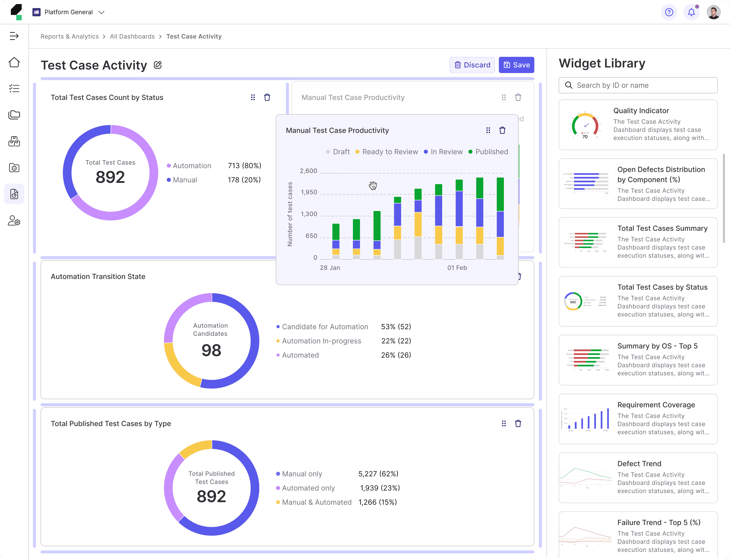Screen dimensions: 730x560
Task: Edit the dashboard title pencil icon
Action: click(x=158, y=65)
